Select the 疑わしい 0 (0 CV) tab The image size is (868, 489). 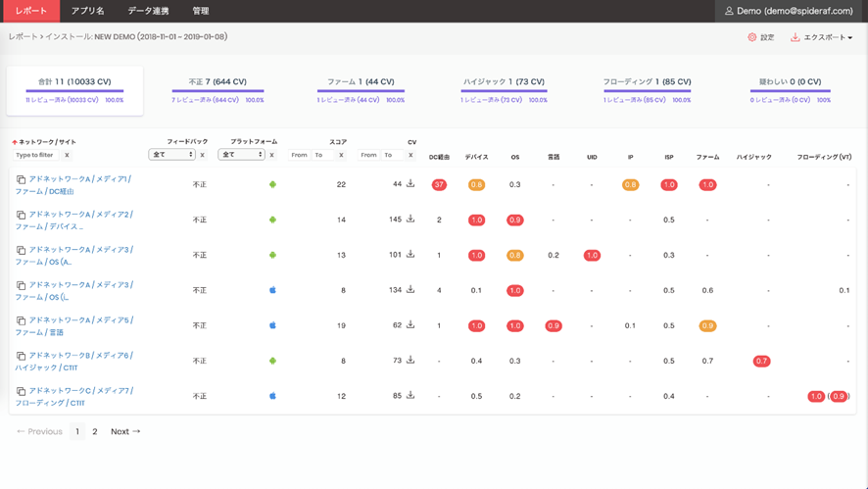(x=790, y=90)
